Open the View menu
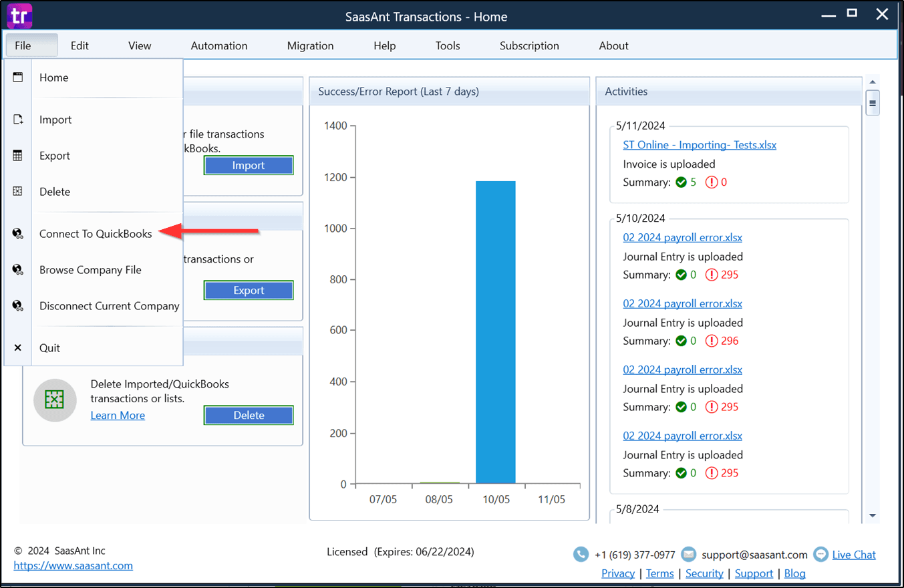 coord(140,45)
